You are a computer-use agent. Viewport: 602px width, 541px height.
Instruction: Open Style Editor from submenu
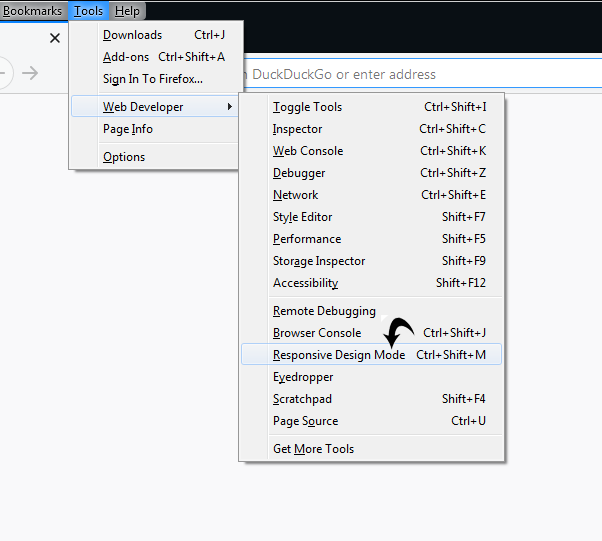pos(371,217)
